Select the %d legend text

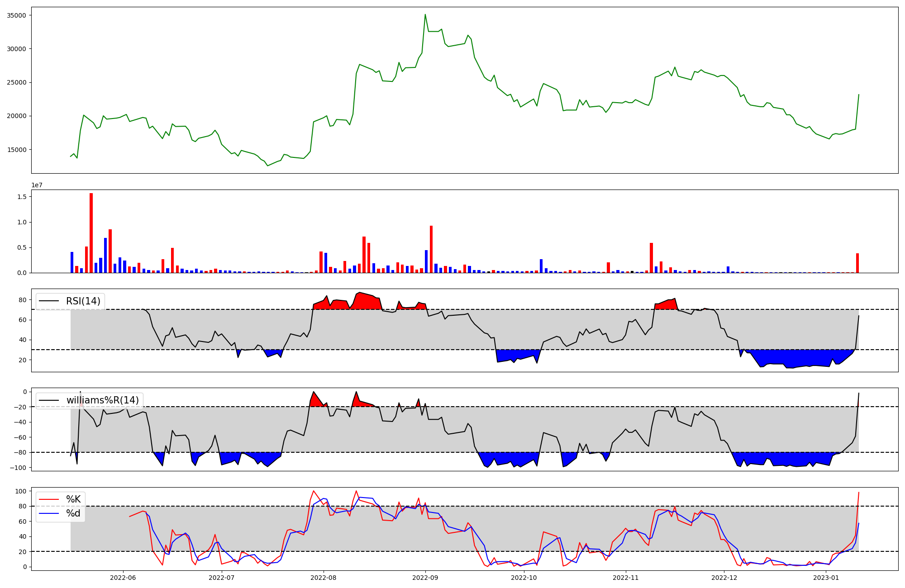pos(73,513)
